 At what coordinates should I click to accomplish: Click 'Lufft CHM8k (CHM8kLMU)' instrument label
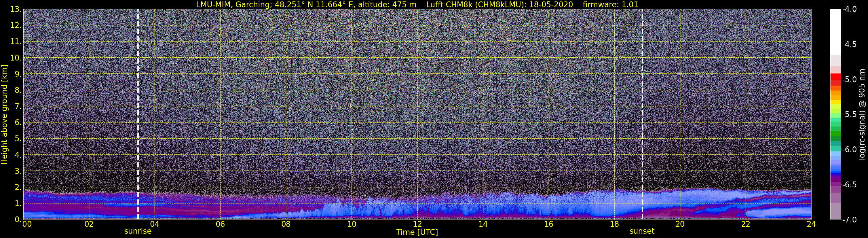pyautogui.click(x=475, y=5)
